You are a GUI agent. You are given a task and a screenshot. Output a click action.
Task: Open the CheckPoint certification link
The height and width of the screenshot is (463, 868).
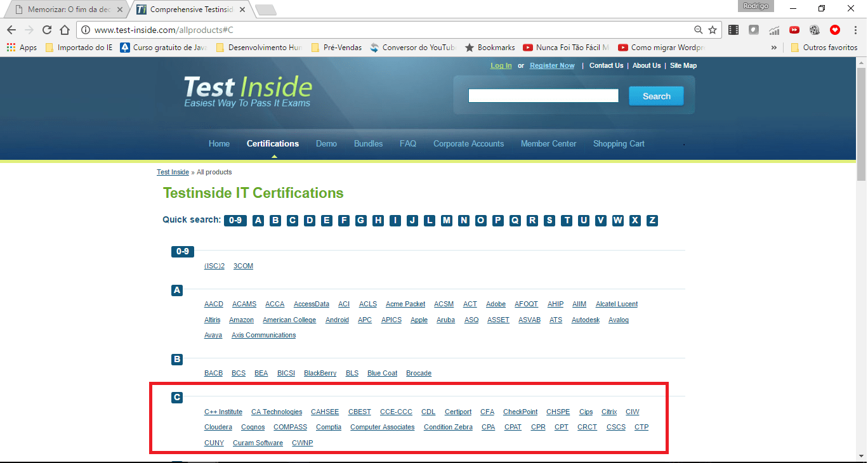(x=520, y=412)
